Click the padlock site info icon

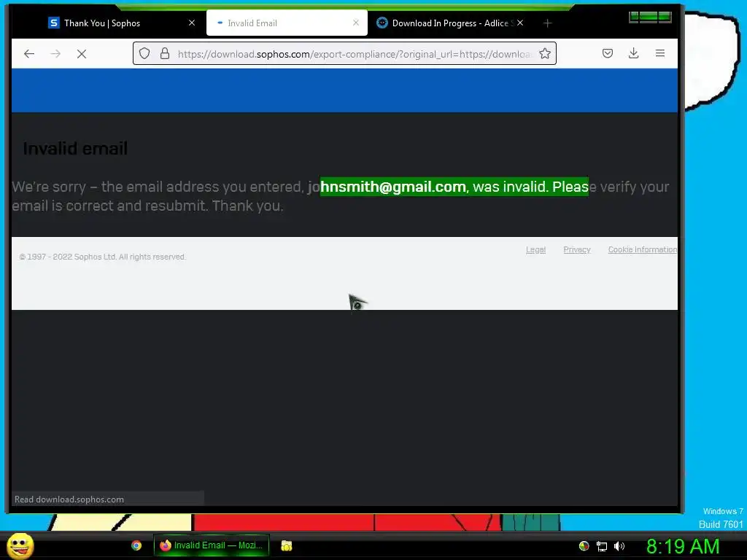165,53
